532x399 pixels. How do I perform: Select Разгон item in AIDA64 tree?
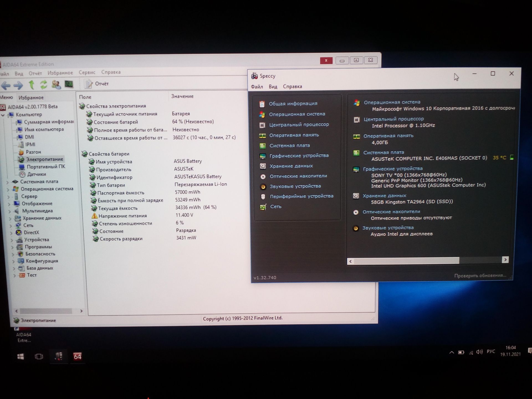(x=30, y=152)
